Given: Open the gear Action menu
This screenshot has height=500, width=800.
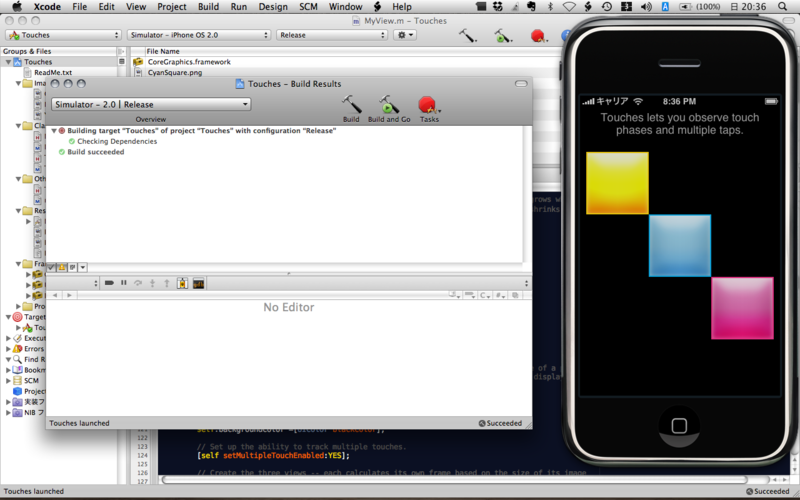Looking at the screenshot, I should [x=405, y=35].
